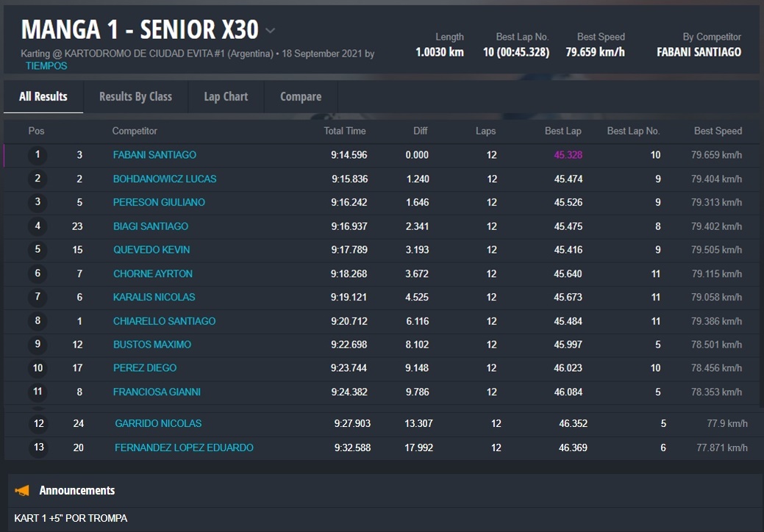Viewport: 764px width, 532px height.
Task: Open QUEVEDO KEVIN competitor details
Action: pos(151,250)
